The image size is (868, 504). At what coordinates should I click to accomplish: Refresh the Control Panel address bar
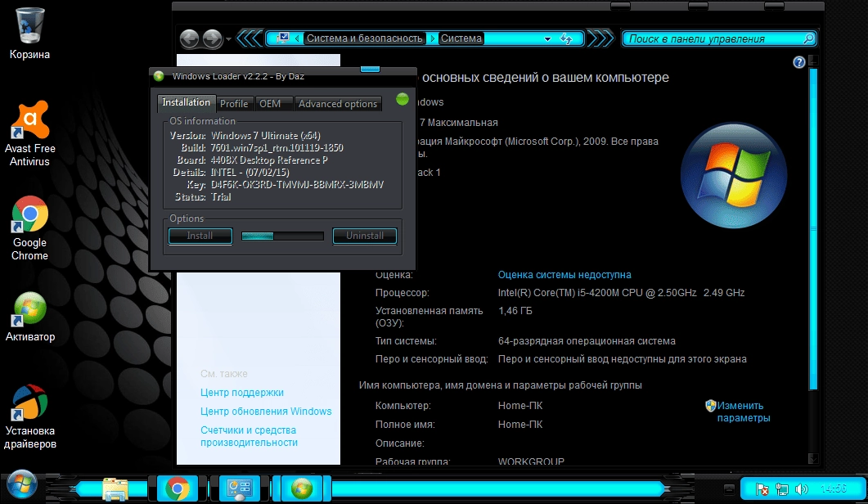(566, 38)
